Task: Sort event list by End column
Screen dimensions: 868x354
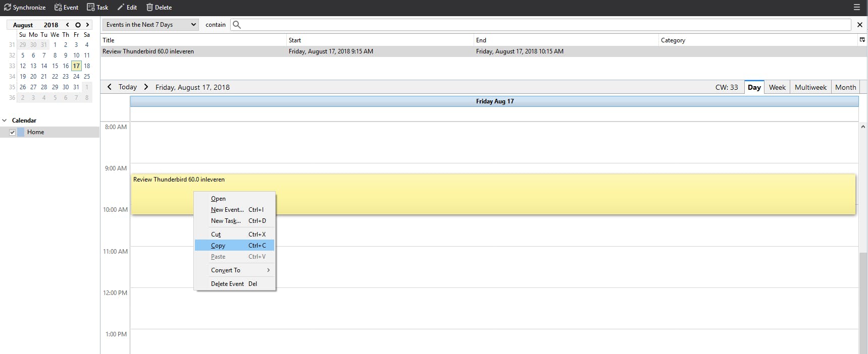Action: 566,40
